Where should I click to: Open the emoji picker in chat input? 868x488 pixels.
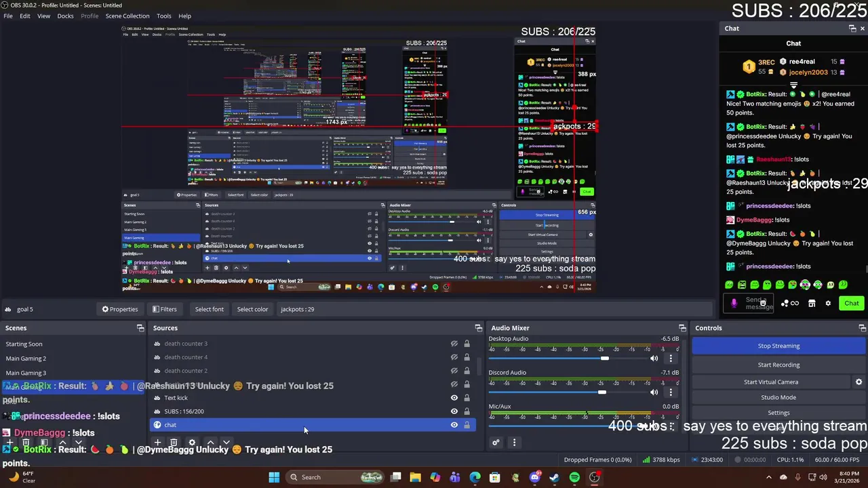point(763,304)
